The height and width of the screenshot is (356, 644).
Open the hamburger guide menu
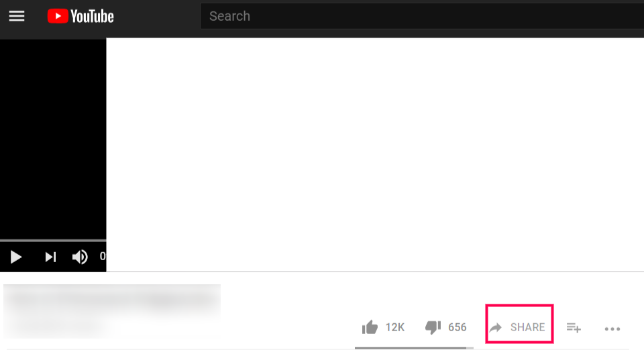coord(17,16)
